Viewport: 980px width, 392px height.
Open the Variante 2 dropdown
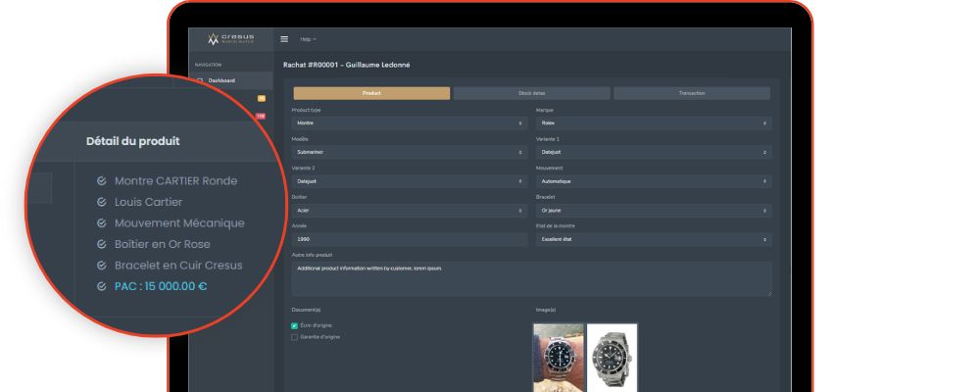pos(410,181)
